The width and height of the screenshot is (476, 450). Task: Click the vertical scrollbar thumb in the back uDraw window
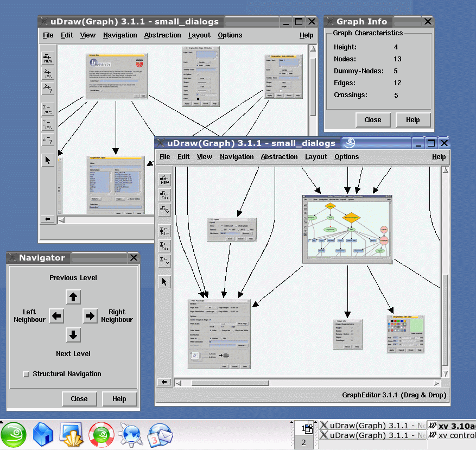tap(313, 87)
